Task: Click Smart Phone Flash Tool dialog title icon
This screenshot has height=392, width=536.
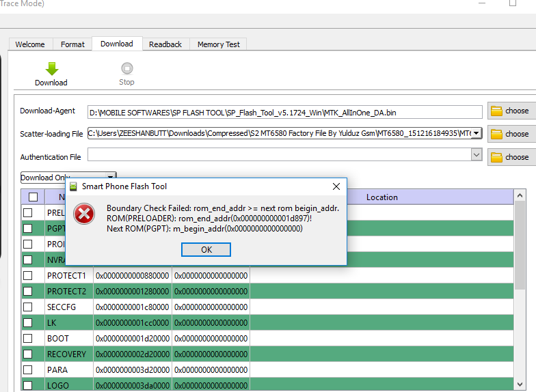Action: pos(74,186)
